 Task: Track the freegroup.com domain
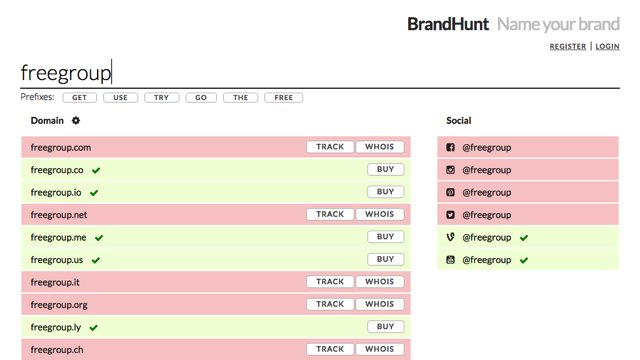[x=330, y=147]
